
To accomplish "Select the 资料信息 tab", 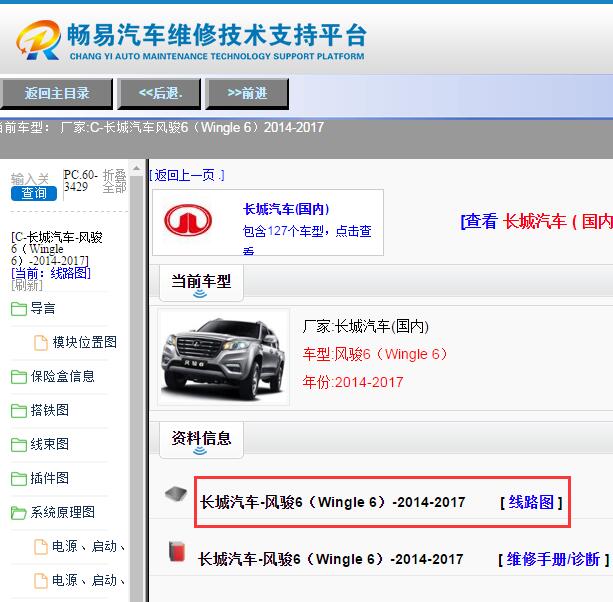I will pos(201,439).
